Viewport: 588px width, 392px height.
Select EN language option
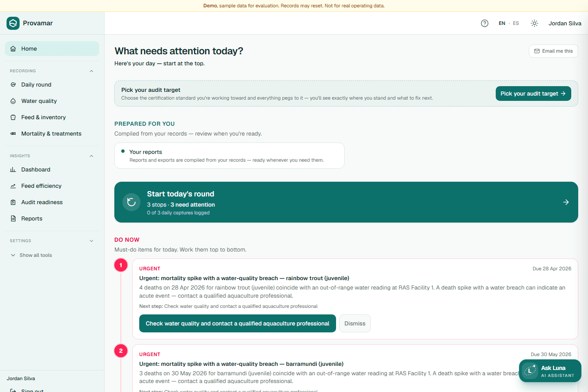502,23
